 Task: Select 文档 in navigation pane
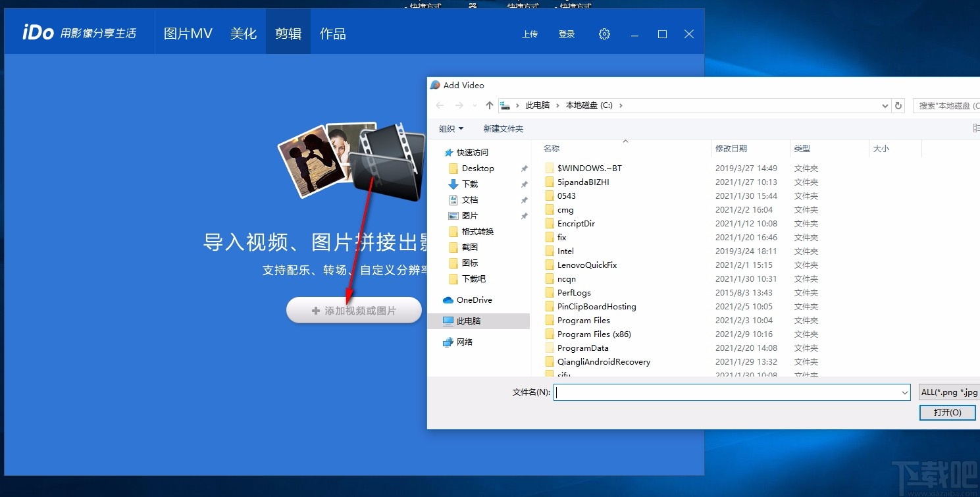463,199
